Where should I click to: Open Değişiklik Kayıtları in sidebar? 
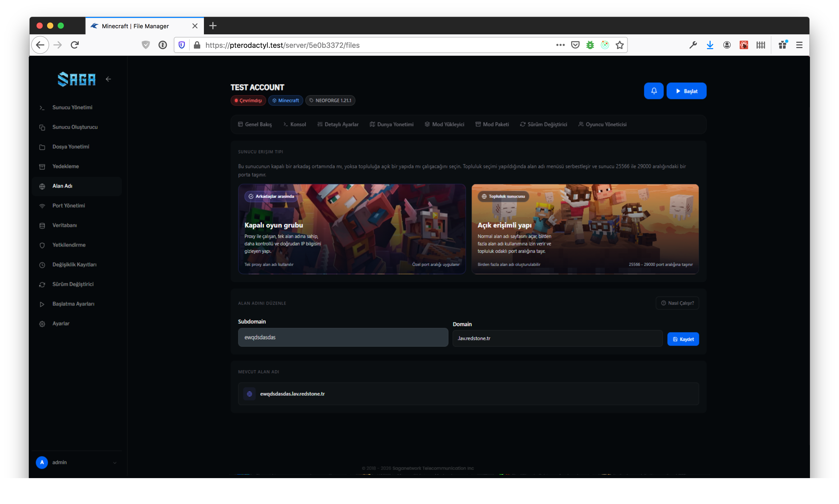click(x=77, y=265)
